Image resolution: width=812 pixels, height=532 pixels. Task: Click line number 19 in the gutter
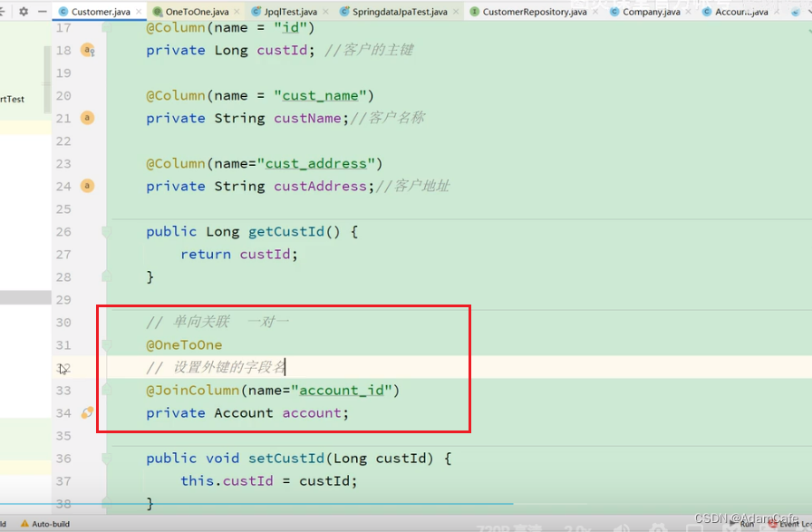coord(63,73)
